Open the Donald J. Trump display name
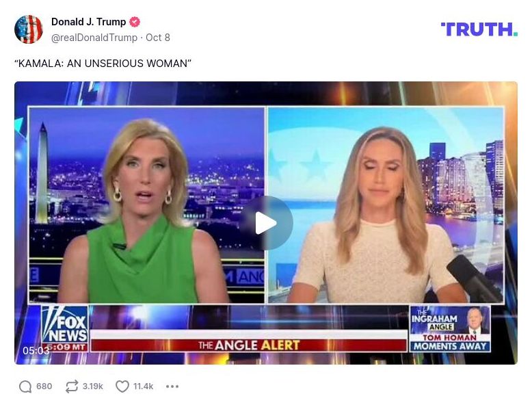The height and width of the screenshot is (407, 532). coord(89,22)
